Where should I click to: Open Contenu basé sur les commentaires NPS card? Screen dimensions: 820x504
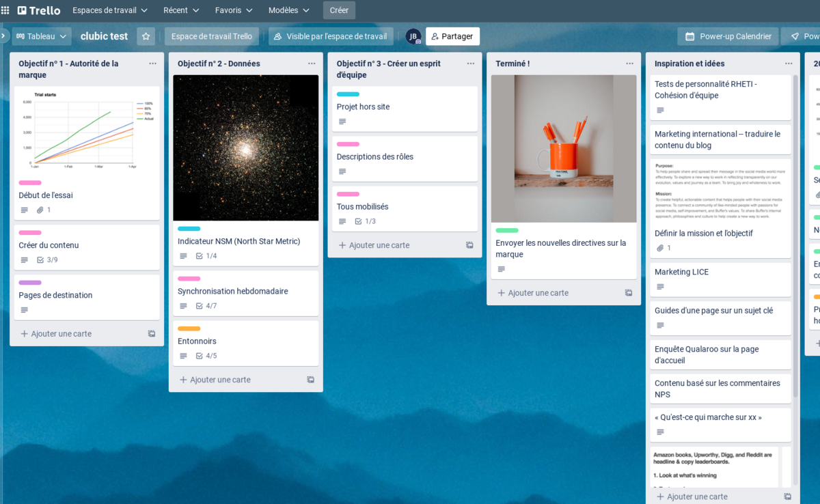[x=720, y=389]
